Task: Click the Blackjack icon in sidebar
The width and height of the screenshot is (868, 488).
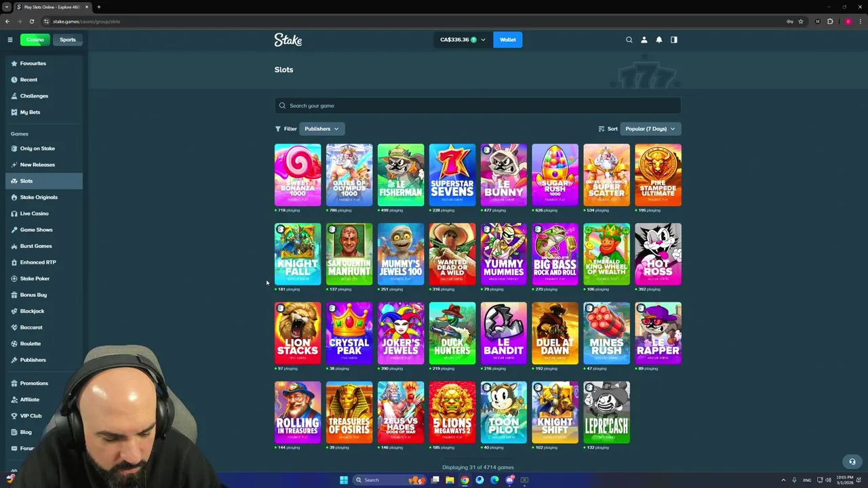Action: tap(14, 311)
